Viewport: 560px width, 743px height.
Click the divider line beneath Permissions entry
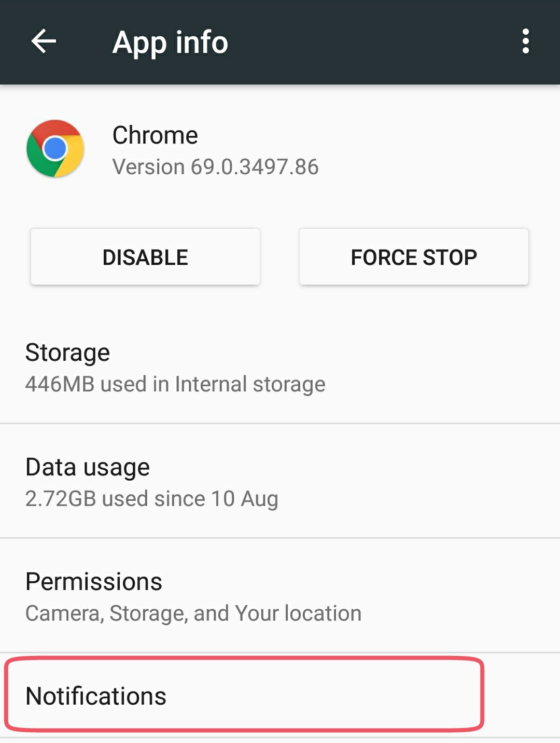280,653
